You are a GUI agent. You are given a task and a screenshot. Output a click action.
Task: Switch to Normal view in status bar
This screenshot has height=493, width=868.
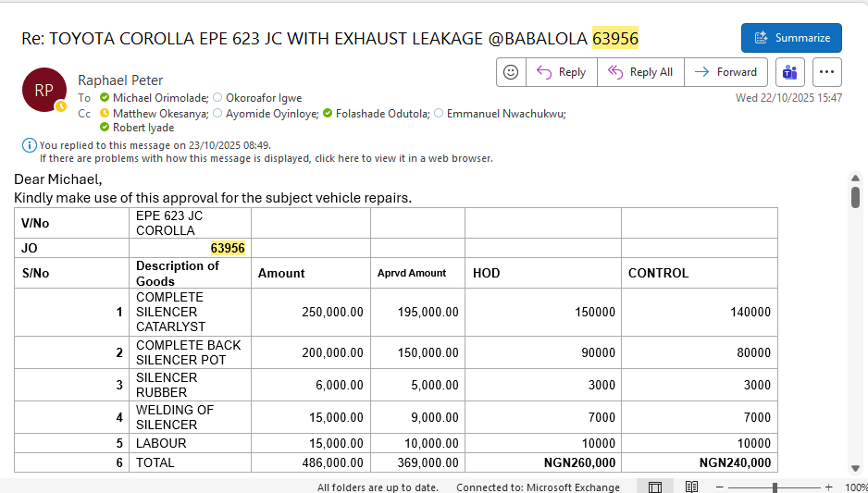click(x=655, y=487)
